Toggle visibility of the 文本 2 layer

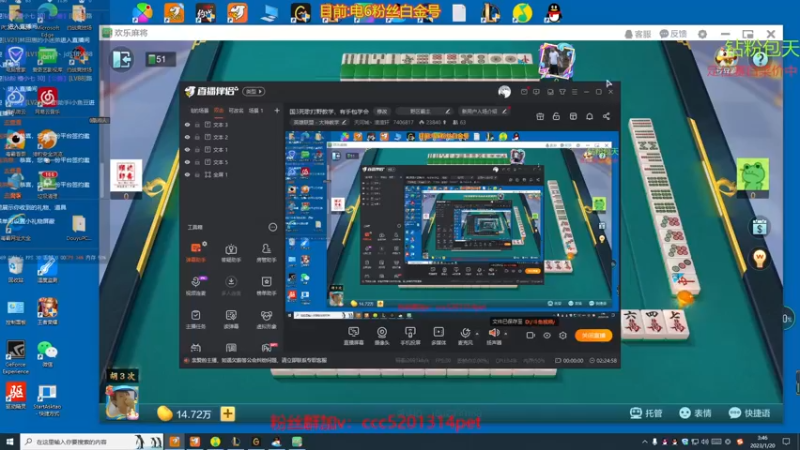click(187, 137)
